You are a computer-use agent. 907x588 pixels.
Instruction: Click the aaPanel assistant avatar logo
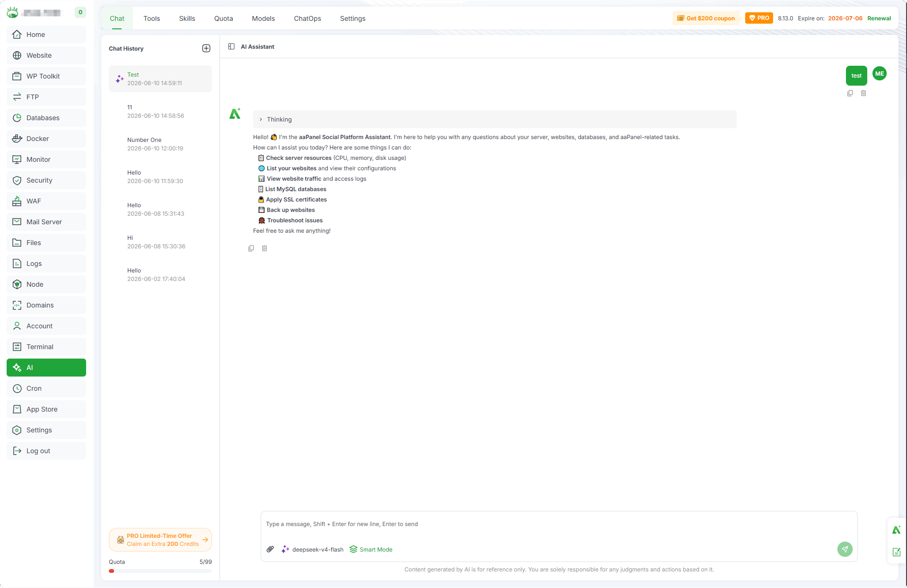point(235,114)
